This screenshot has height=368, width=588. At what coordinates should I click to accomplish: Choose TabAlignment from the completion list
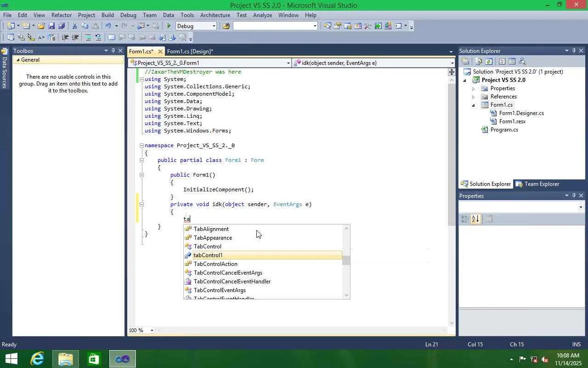[x=263, y=229]
